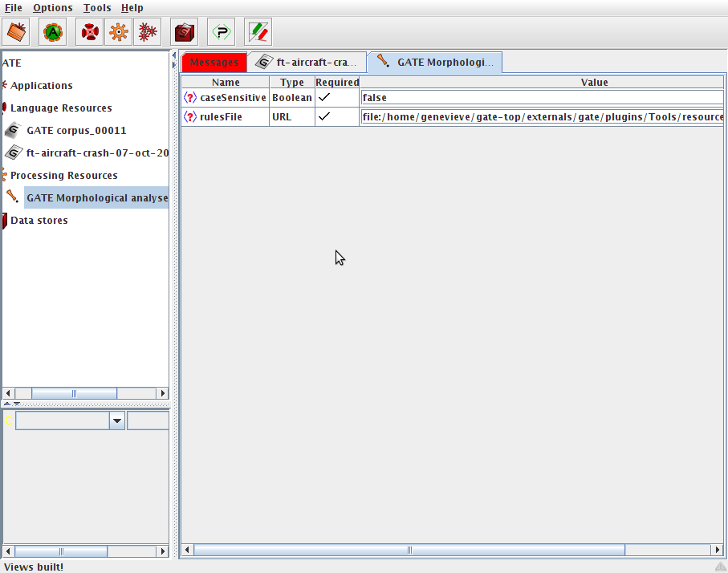Click the Restore application from file toolbar icon
The width and height of the screenshot is (728, 573).
pyautogui.click(x=18, y=32)
